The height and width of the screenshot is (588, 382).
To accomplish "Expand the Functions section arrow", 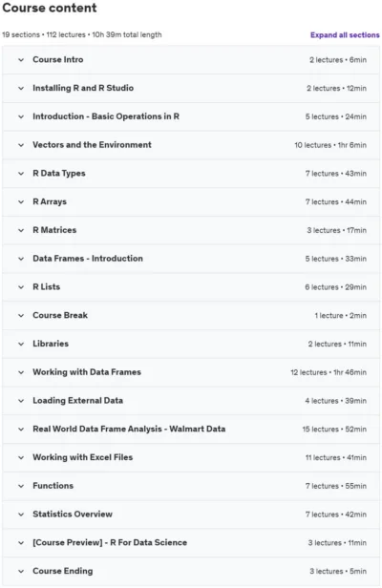I will tap(21, 486).
